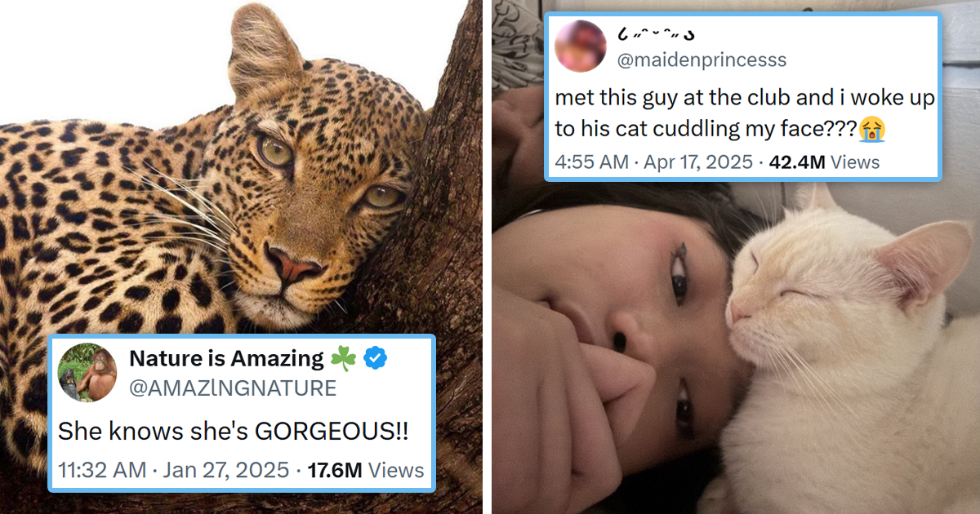Click the shamrock emoji after Nature is Amazing
Image resolution: width=980 pixels, height=514 pixels.
pyautogui.click(x=343, y=358)
